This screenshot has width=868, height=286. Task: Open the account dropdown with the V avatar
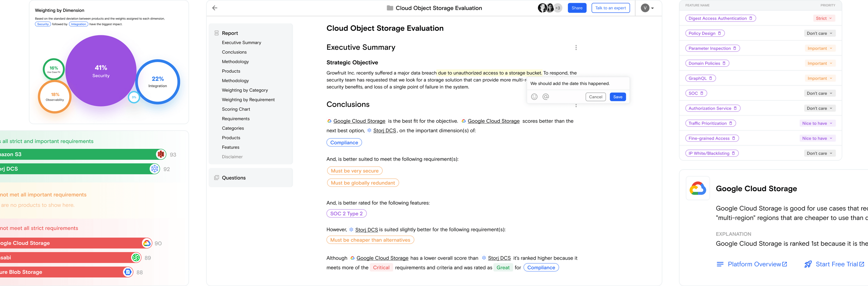[647, 8]
